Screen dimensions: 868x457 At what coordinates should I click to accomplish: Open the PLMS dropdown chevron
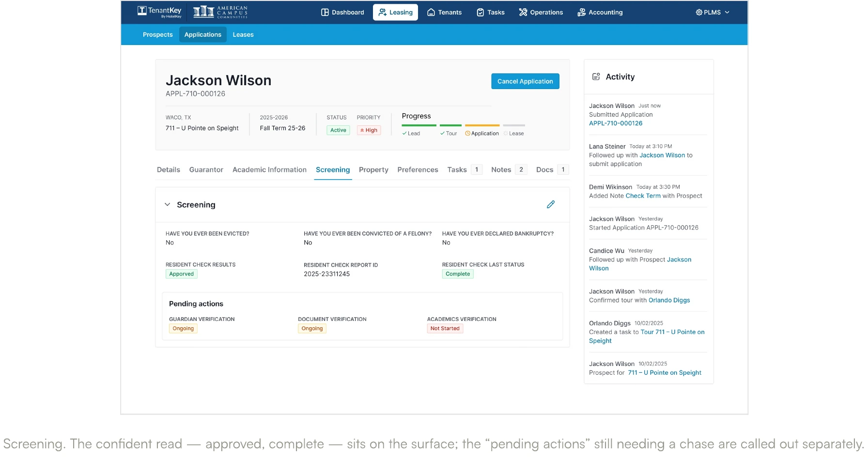[727, 12]
